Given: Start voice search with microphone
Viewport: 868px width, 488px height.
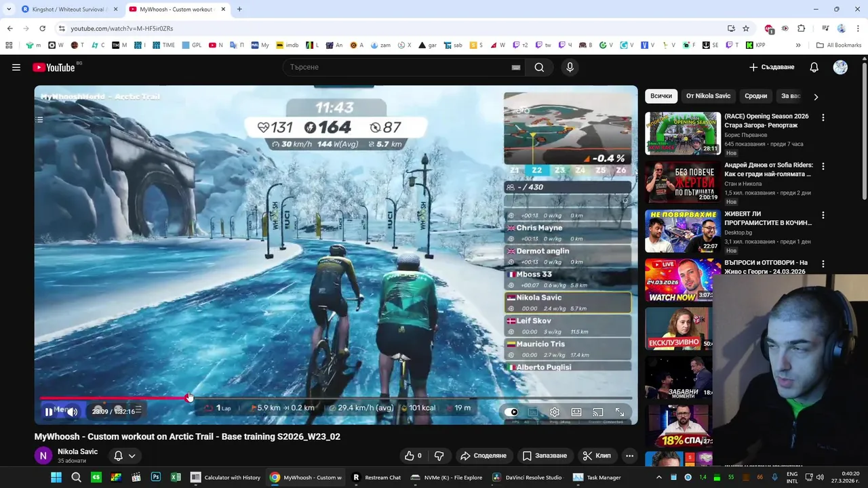Looking at the screenshot, I should coord(570,67).
